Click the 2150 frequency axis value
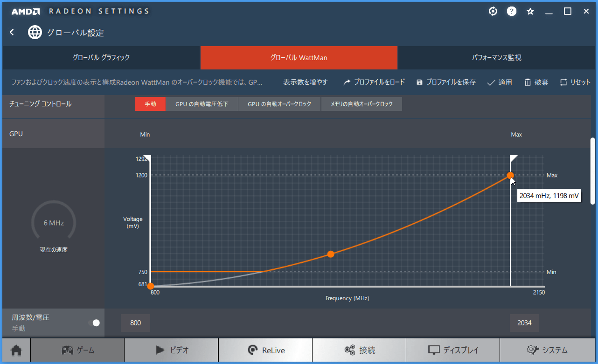 (x=538, y=292)
